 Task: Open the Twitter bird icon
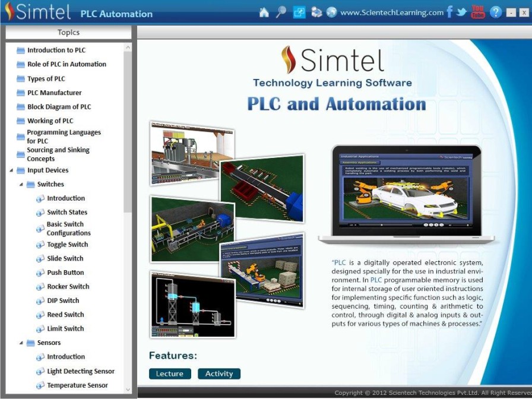pos(461,12)
